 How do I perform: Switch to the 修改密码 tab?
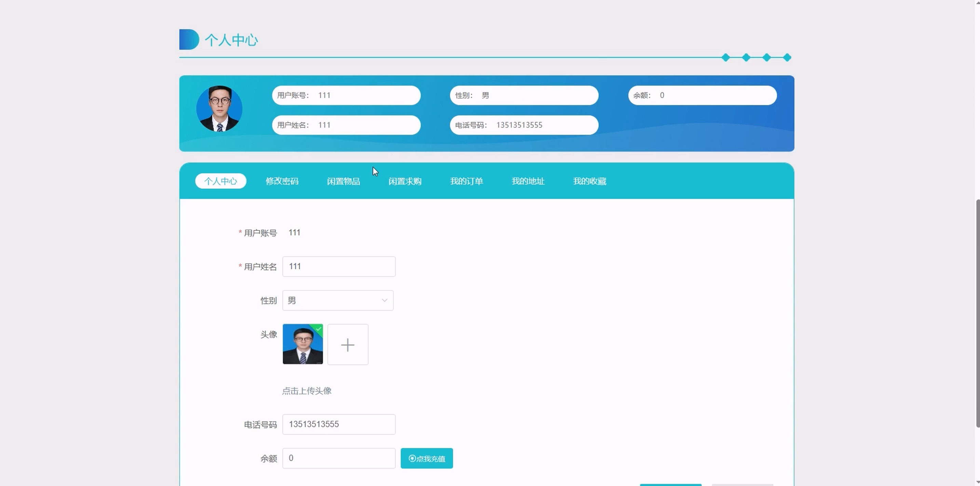pyautogui.click(x=282, y=181)
